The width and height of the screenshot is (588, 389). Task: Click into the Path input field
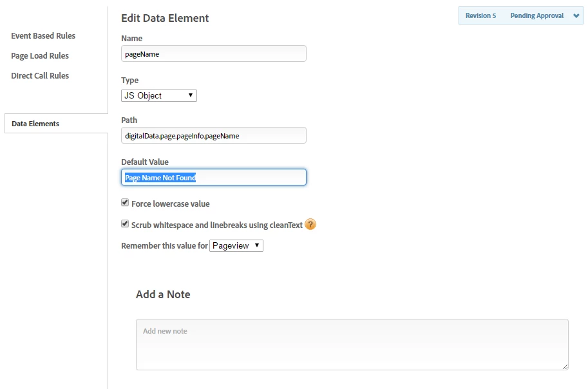(x=214, y=135)
